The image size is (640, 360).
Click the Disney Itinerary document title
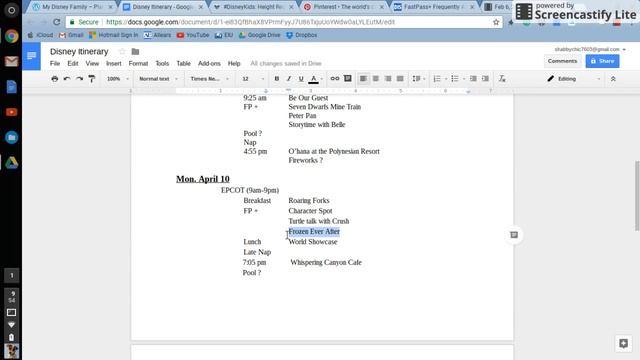(x=79, y=51)
